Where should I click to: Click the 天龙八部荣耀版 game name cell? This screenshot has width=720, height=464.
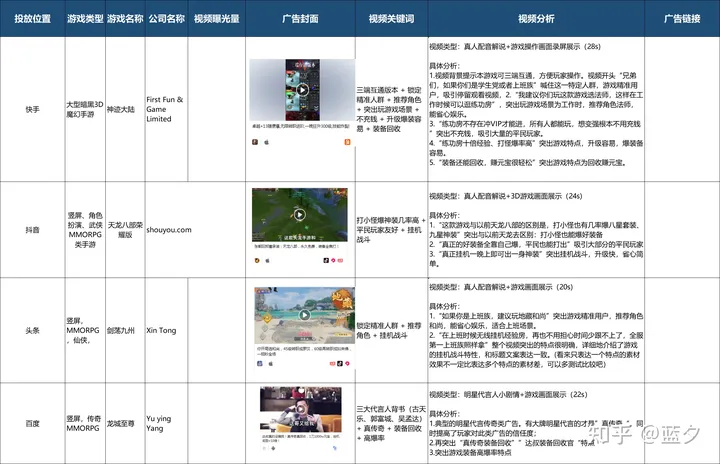[125, 230]
